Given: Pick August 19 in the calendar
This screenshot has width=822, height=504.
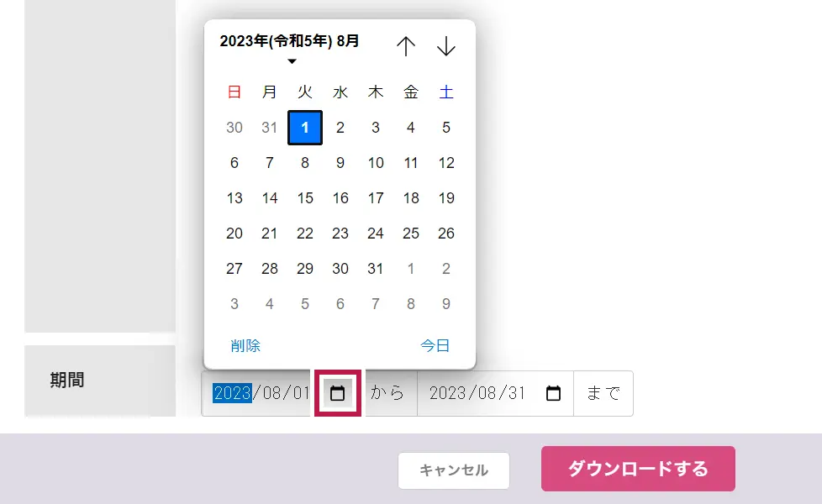Looking at the screenshot, I should (x=446, y=198).
